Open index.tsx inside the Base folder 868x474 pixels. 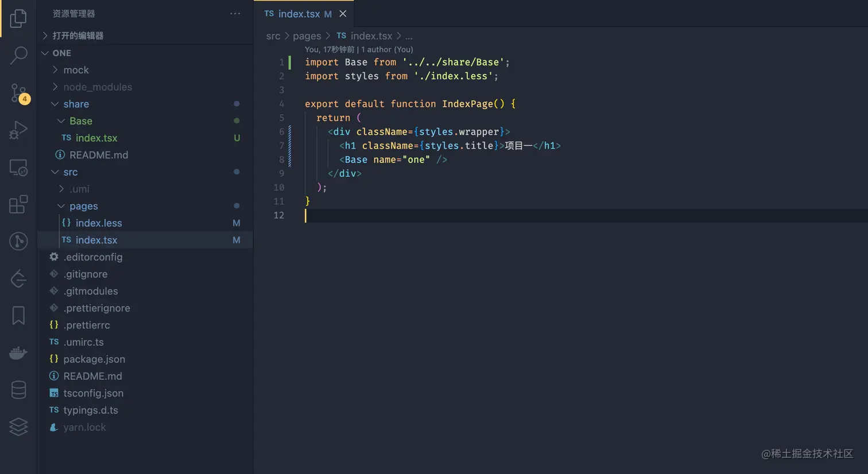(x=145, y=138)
